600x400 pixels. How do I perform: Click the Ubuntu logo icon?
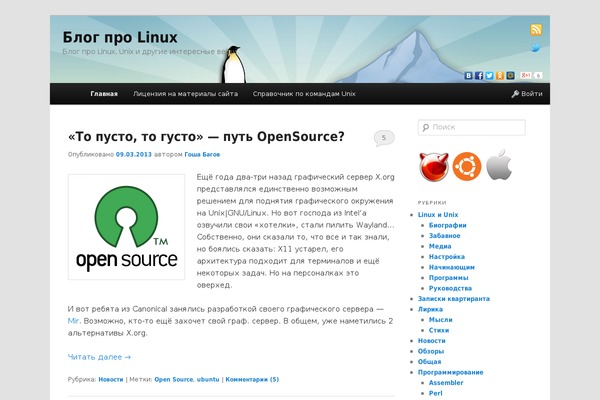click(x=467, y=166)
